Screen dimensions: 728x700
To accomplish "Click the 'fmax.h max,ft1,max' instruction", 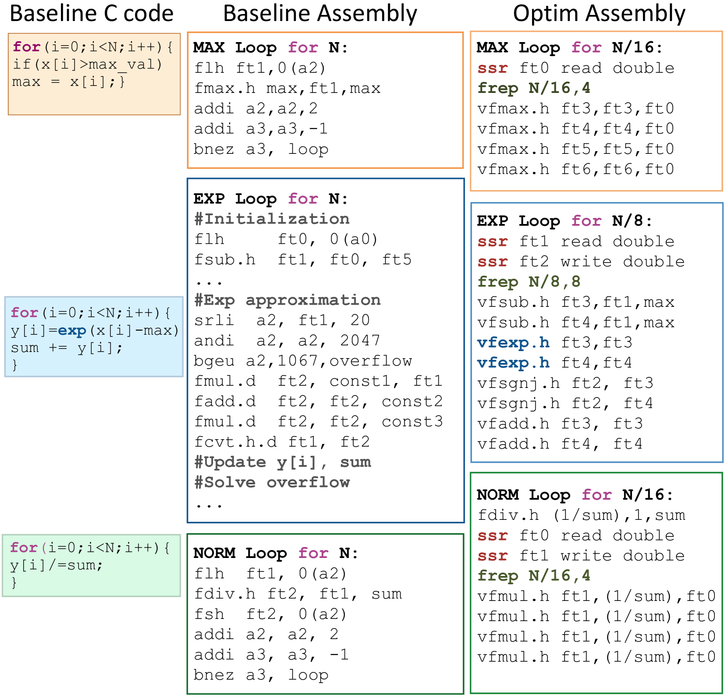I will point(287,89).
